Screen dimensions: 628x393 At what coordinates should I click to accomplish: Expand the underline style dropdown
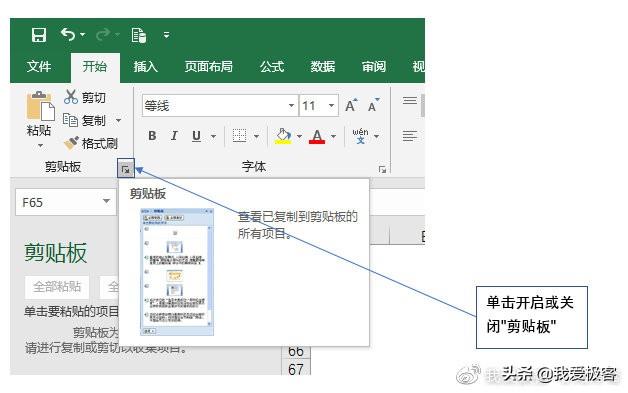(213, 137)
